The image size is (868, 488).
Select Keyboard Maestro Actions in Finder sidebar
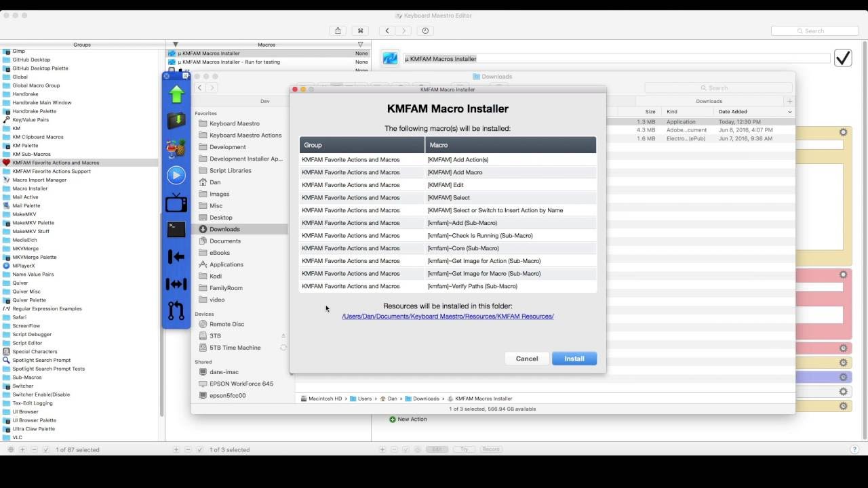[x=240, y=135]
